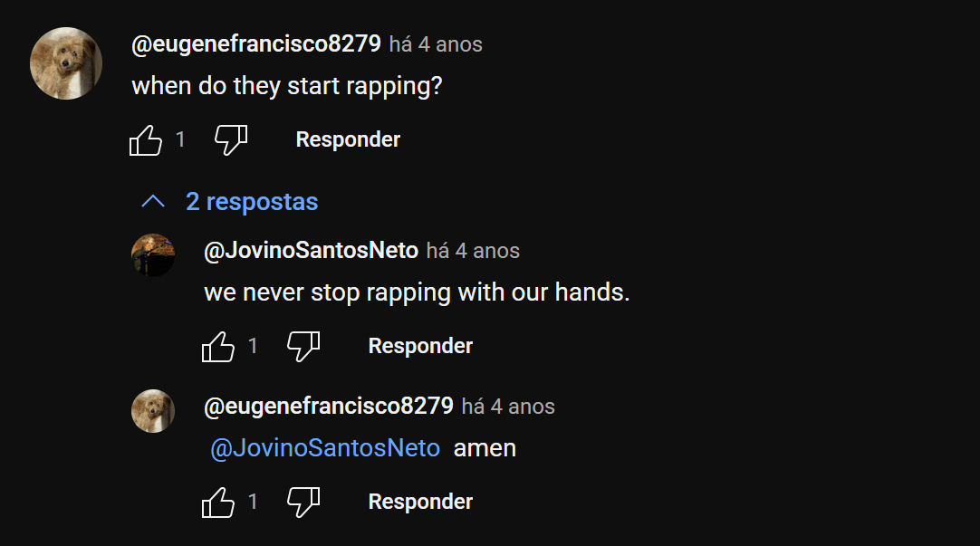This screenshot has height=546, width=980.
Task: Dislike JovinoSantosNeto's reply about rapping with hands
Action: pos(303,346)
